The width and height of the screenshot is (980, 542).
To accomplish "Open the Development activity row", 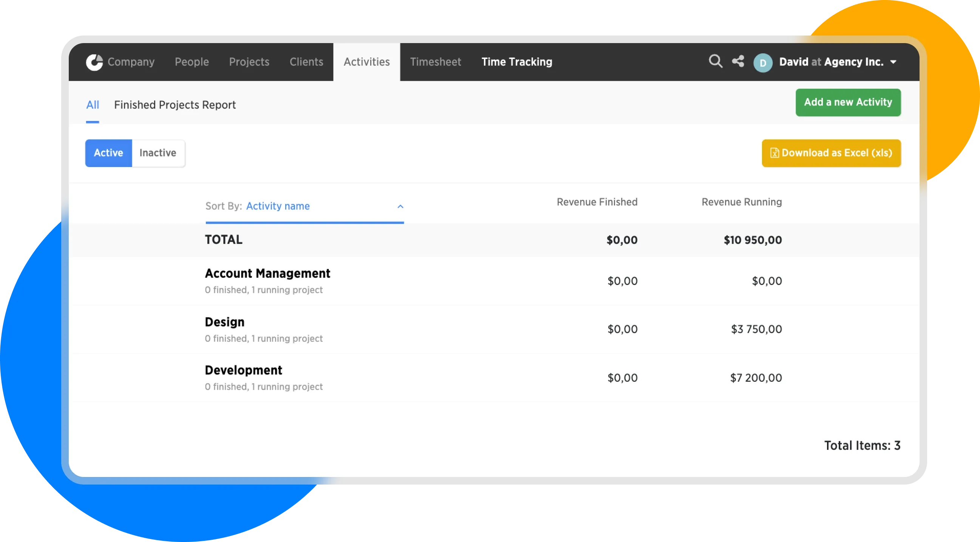I will click(243, 370).
